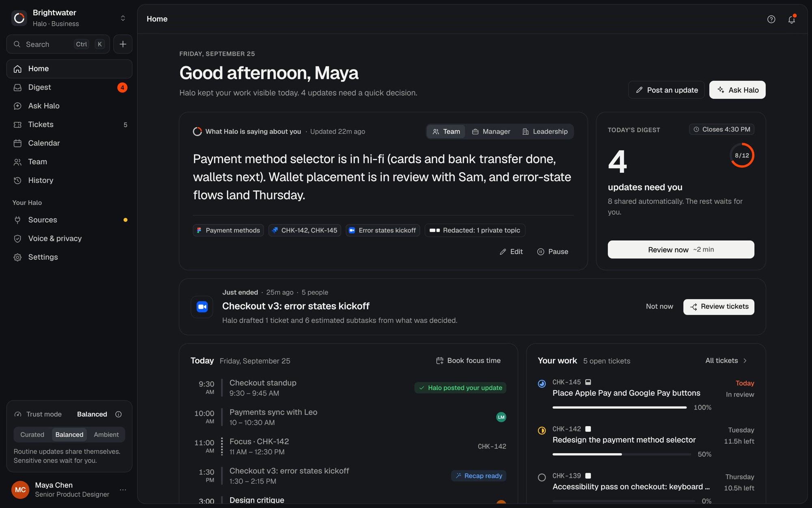The width and height of the screenshot is (812, 508).
Task: Click the Trust mode info icon
Action: pos(119,414)
